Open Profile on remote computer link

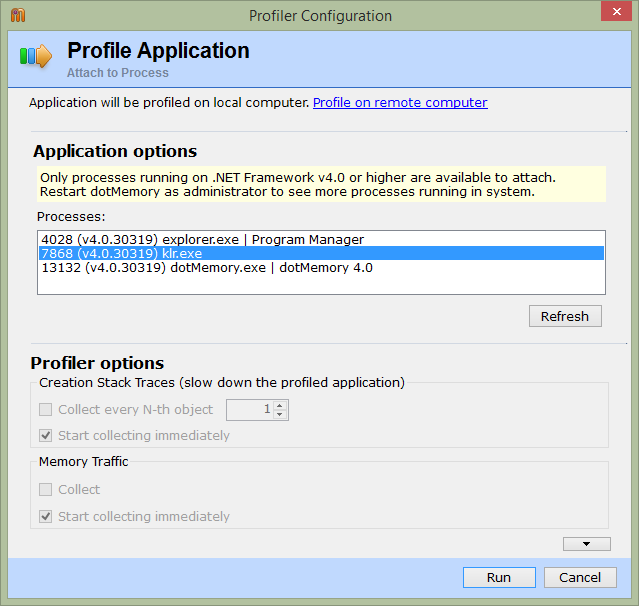click(x=400, y=102)
